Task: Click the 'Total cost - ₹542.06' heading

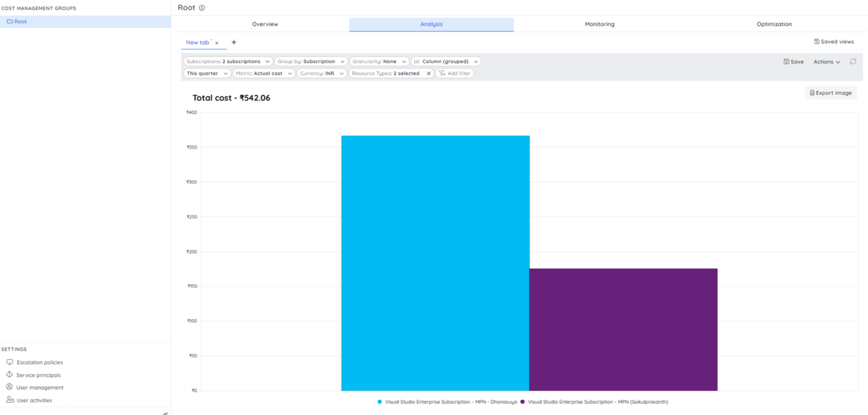Action: (231, 98)
